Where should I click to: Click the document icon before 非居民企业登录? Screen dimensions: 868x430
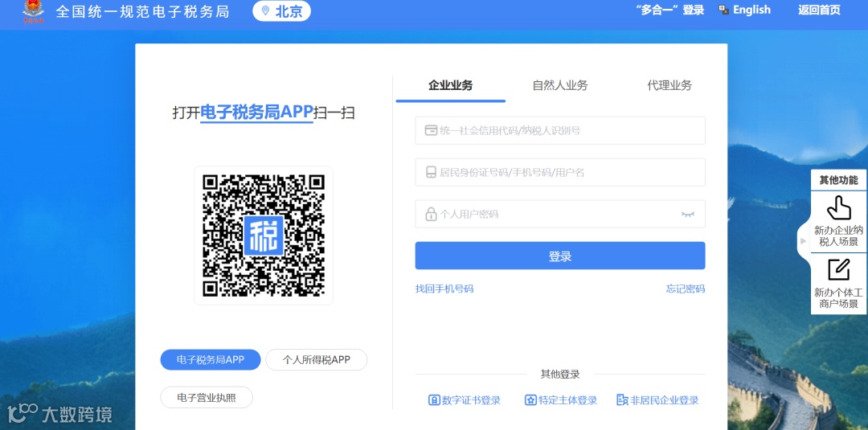(622, 400)
